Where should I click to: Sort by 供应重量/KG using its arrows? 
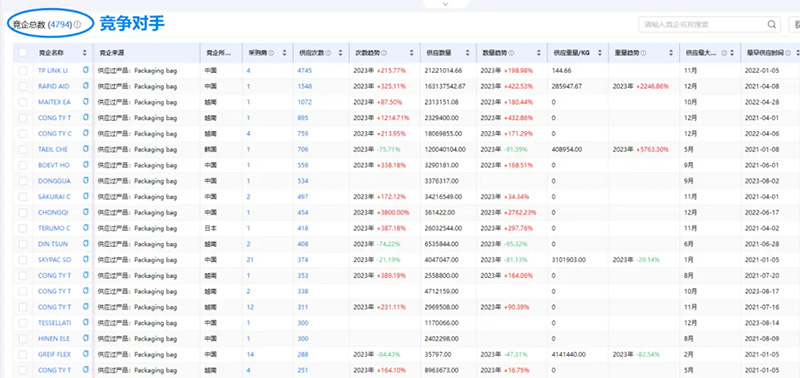point(599,53)
